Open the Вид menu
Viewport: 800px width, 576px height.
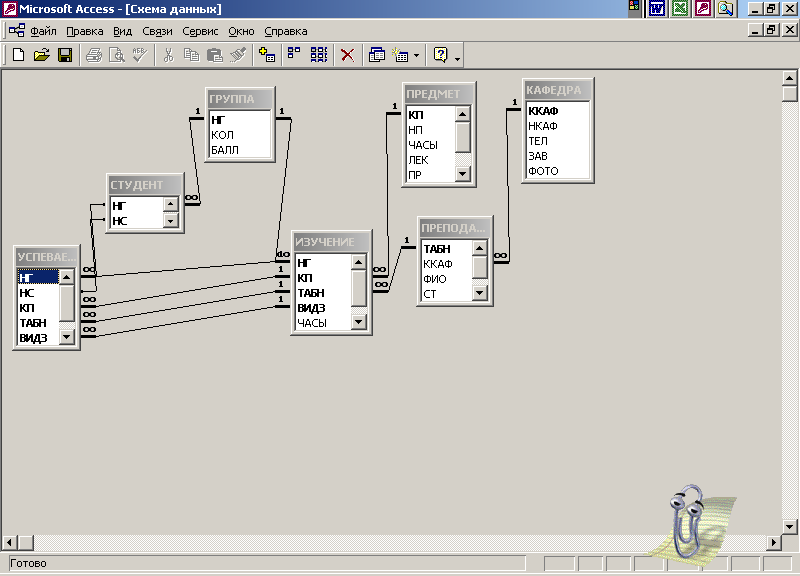pos(122,31)
